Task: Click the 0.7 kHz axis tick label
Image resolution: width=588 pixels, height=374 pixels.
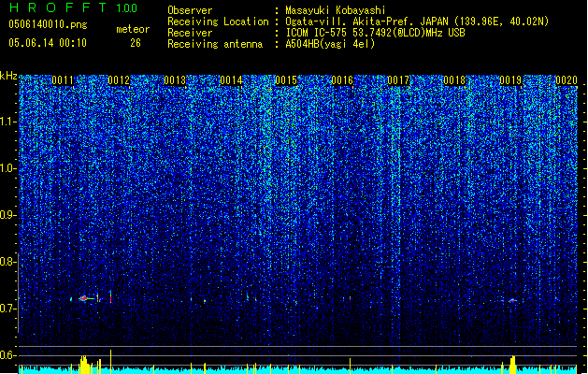Action: (x=8, y=309)
